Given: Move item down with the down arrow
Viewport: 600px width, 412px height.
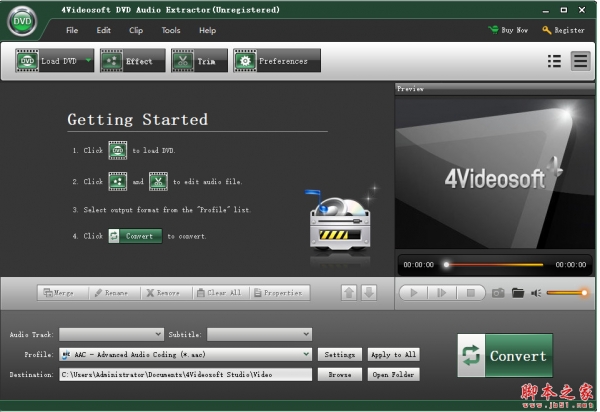Looking at the screenshot, I should point(369,293).
